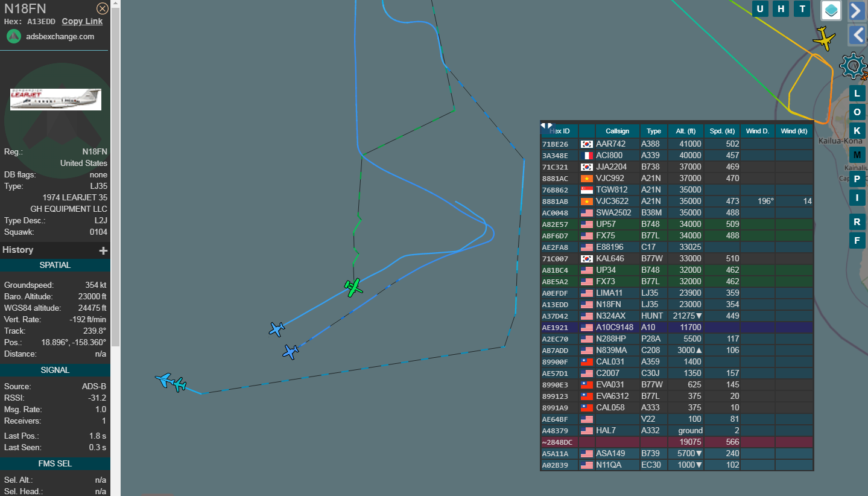Toggle the P map button

857,179
